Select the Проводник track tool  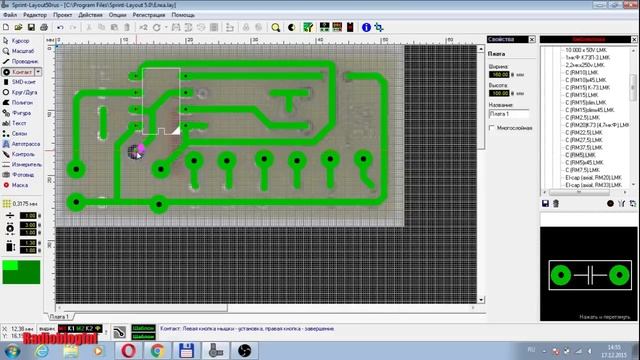click(x=20, y=61)
